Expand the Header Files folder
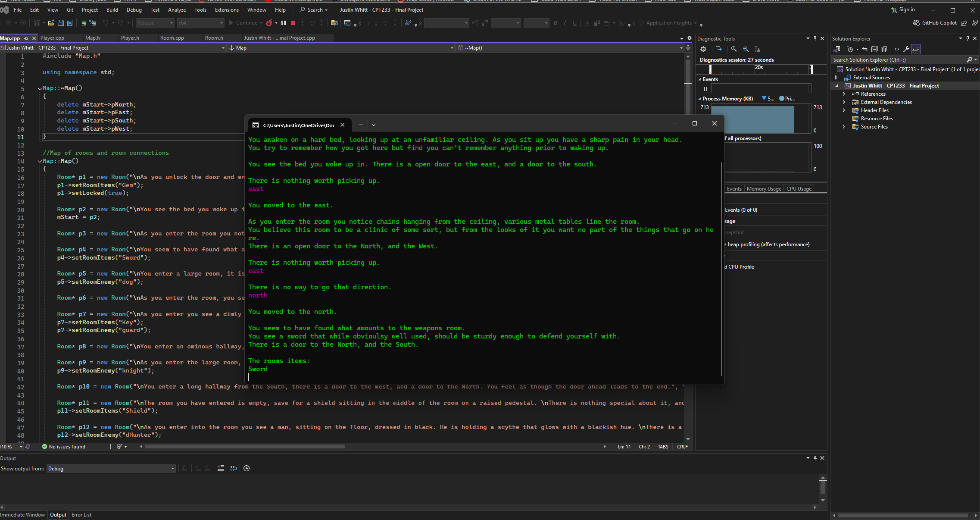The image size is (980, 520). [844, 110]
